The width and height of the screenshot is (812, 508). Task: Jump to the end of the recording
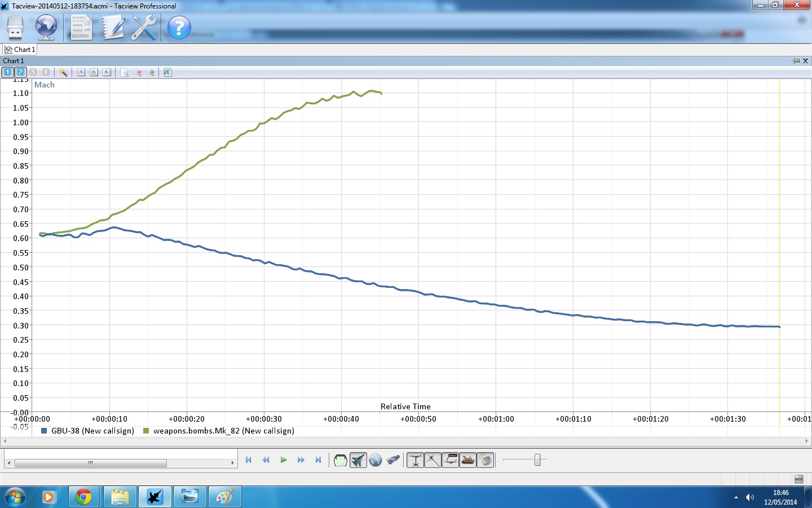tap(318, 460)
